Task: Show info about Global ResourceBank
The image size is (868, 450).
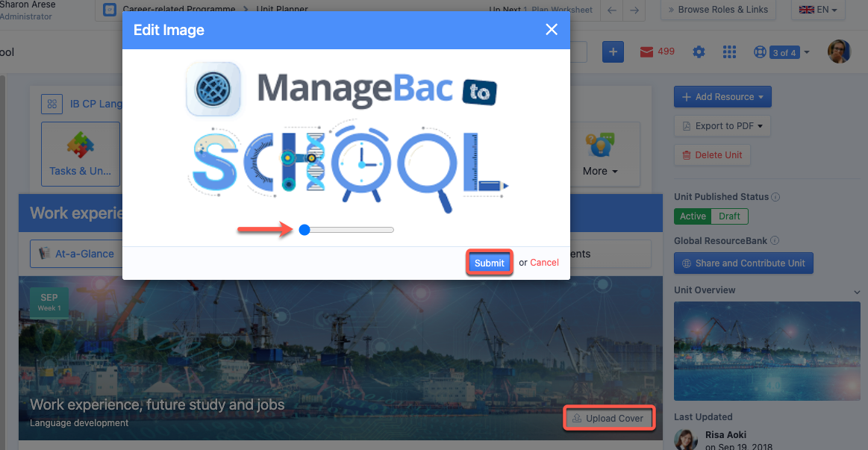Action: (x=775, y=241)
